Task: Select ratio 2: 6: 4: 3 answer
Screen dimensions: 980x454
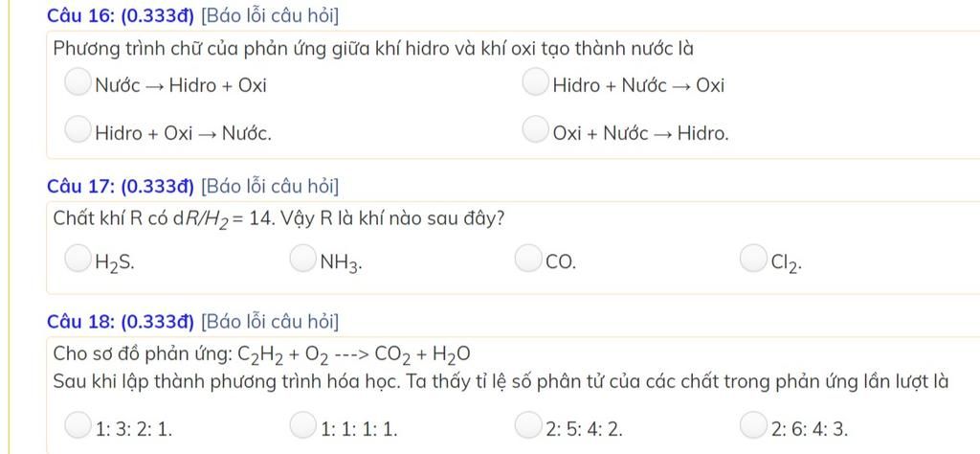Action: 752,425
